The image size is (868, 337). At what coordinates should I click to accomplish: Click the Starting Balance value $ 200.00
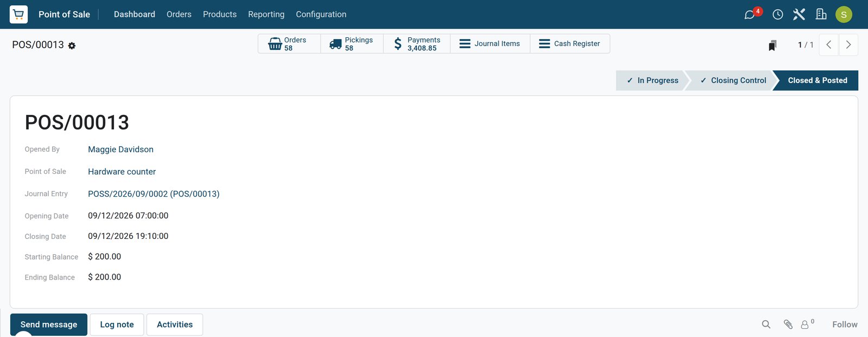[105, 257]
